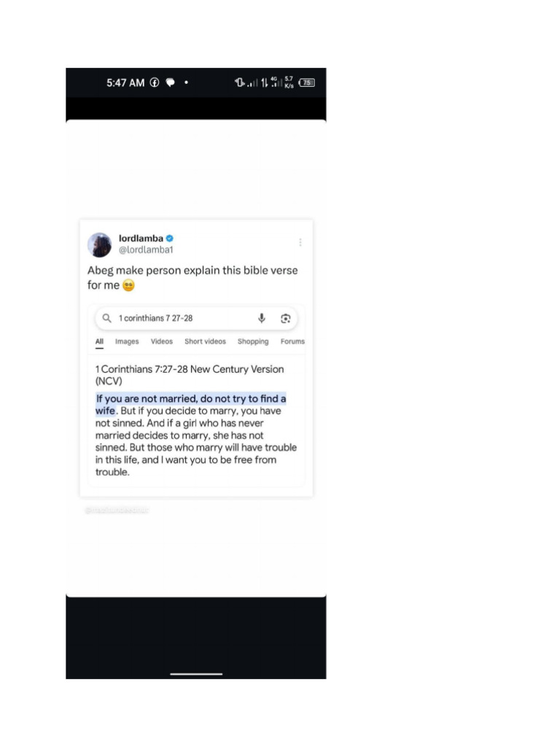Image resolution: width=560 pixels, height=747 pixels.
Task: Tap the bottom home gesture bar
Action: [x=196, y=673]
